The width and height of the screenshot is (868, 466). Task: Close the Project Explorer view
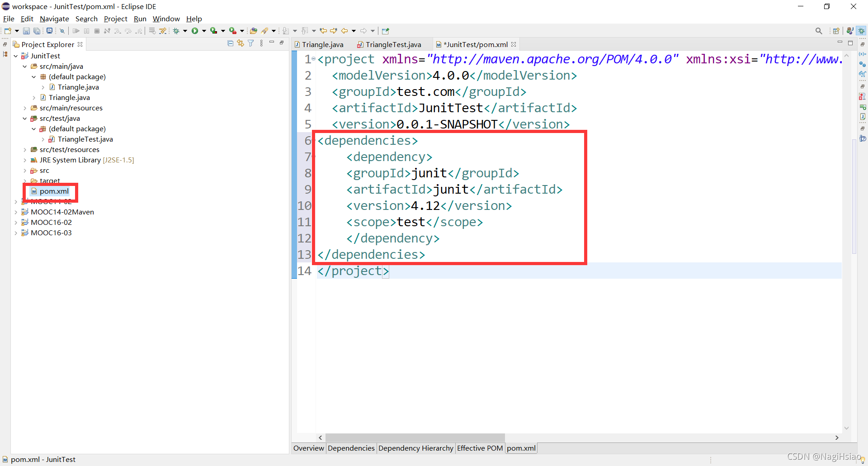[80, 44]
